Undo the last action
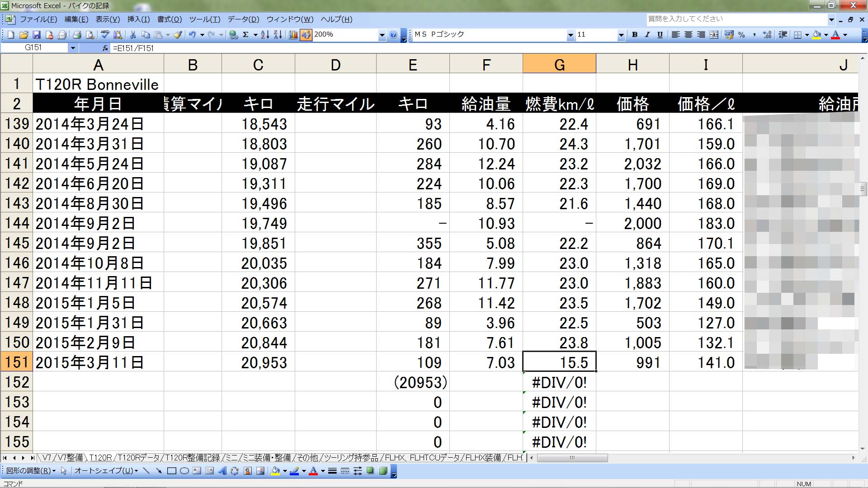This screenshot has width=868, height=488. pos(192,35)
